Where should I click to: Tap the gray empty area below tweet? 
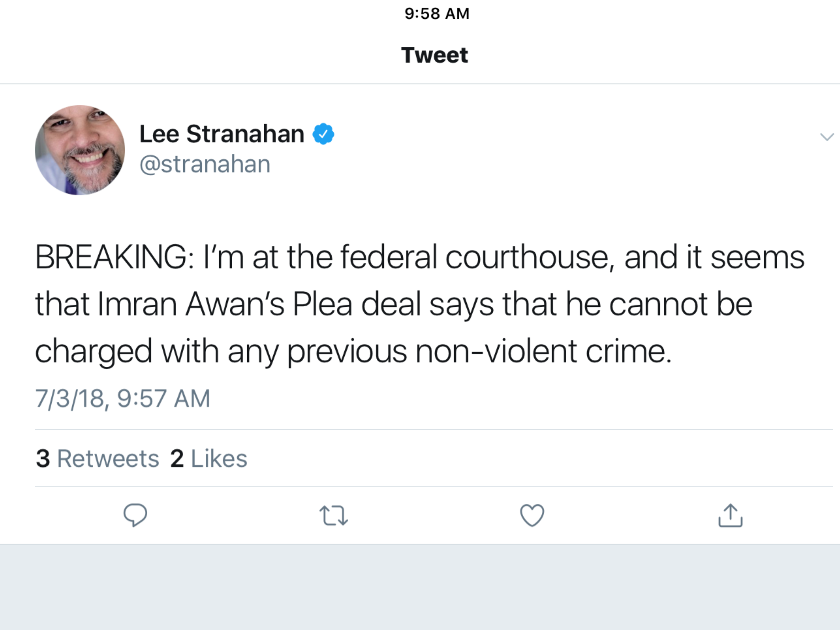click(420, 587)
